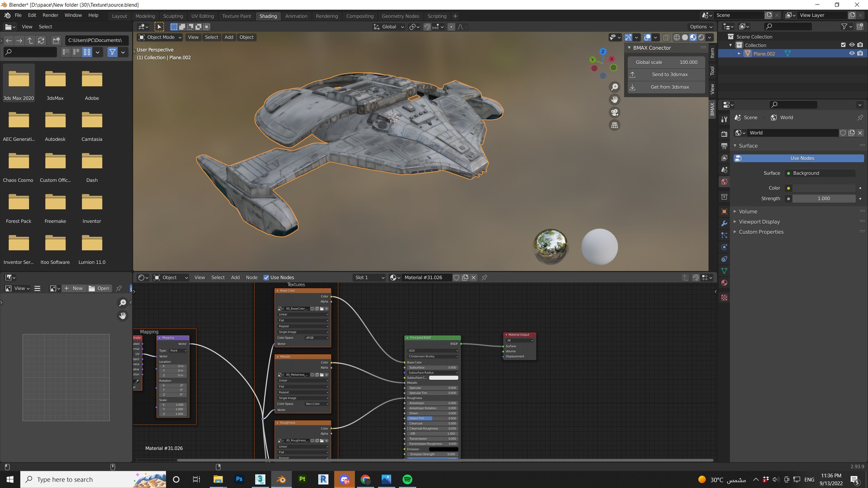Click Send to 3dsmax button
This screenshot has height=488, width=868.
click(x=666, y=75)
